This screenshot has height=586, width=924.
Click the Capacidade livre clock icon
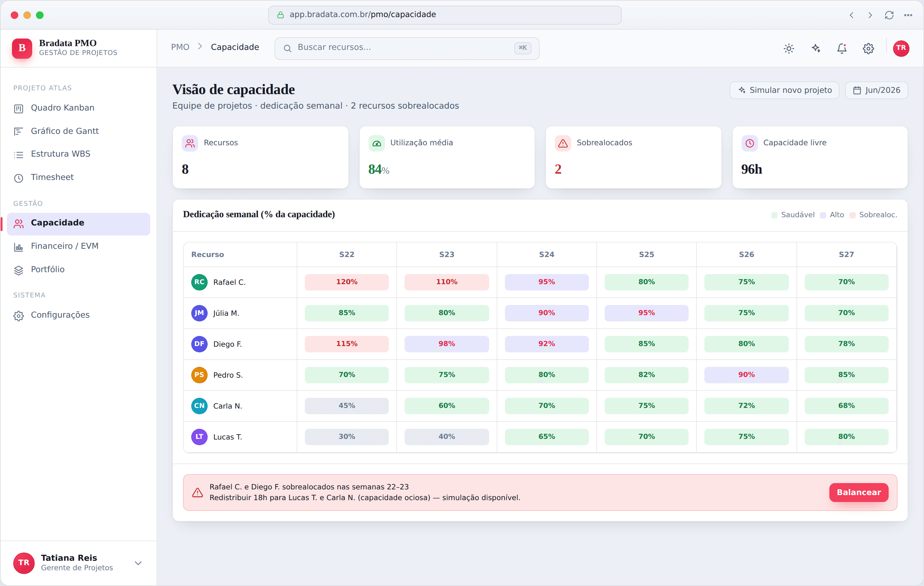[x=749, y=143]
